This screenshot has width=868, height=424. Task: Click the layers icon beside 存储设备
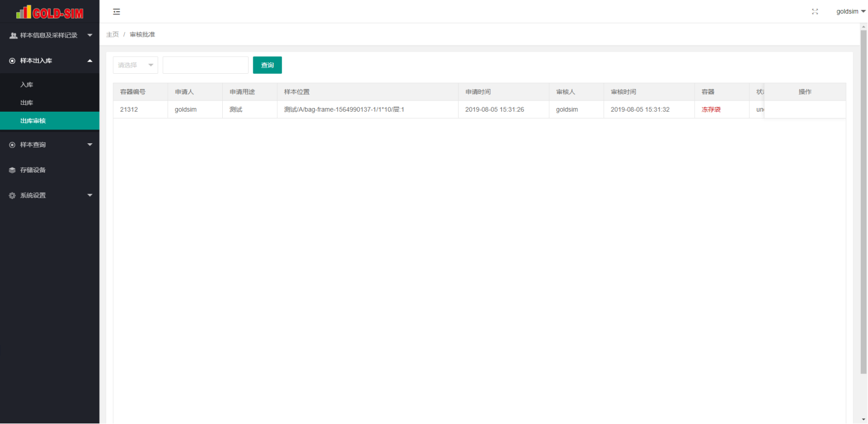coord(13,170)
